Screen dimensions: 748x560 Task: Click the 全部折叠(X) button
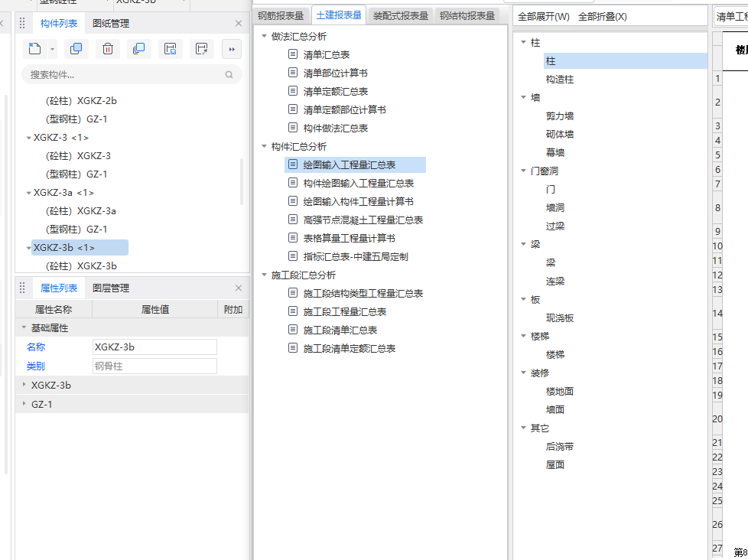pyautogui.click(x=603, y=17)
